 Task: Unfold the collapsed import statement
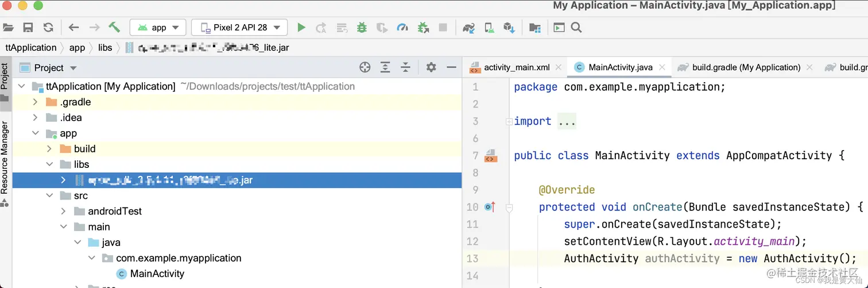[509, 121]
